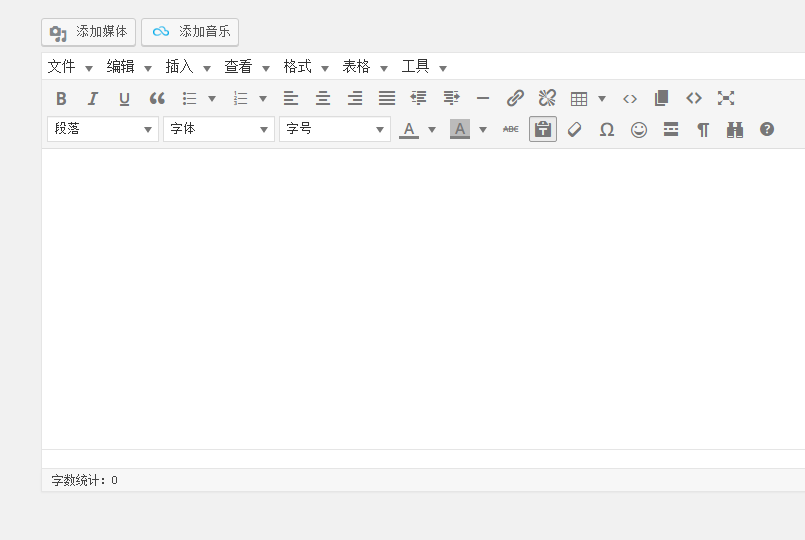Open the 格式 menu

point(306,67)
